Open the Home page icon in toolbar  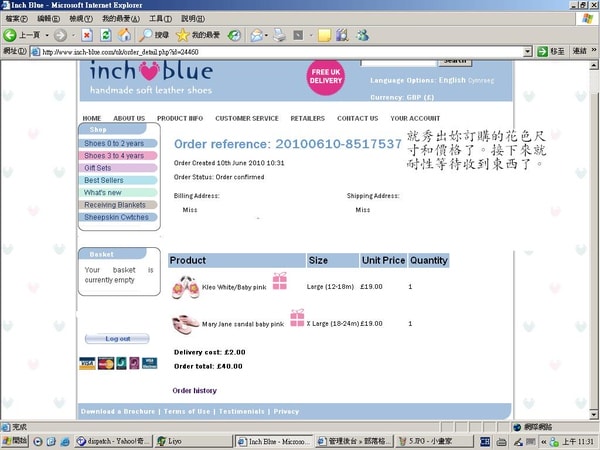pos(124,35)
